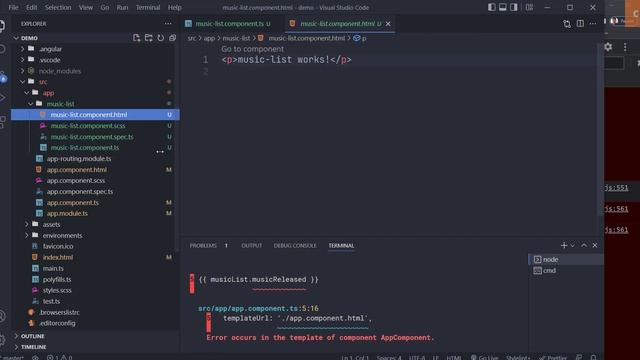
Task: Open styles.scss in Explorer
Action: 57,290
